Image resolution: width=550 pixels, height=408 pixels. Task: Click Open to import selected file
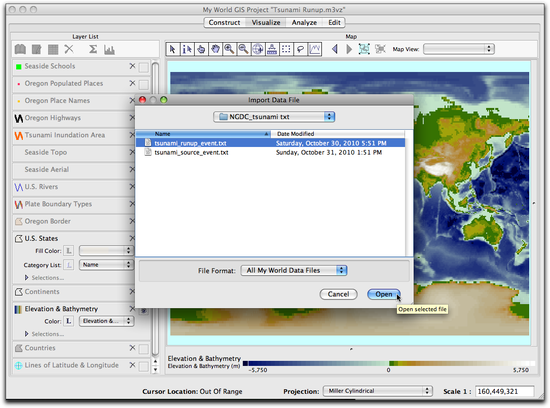384,294
